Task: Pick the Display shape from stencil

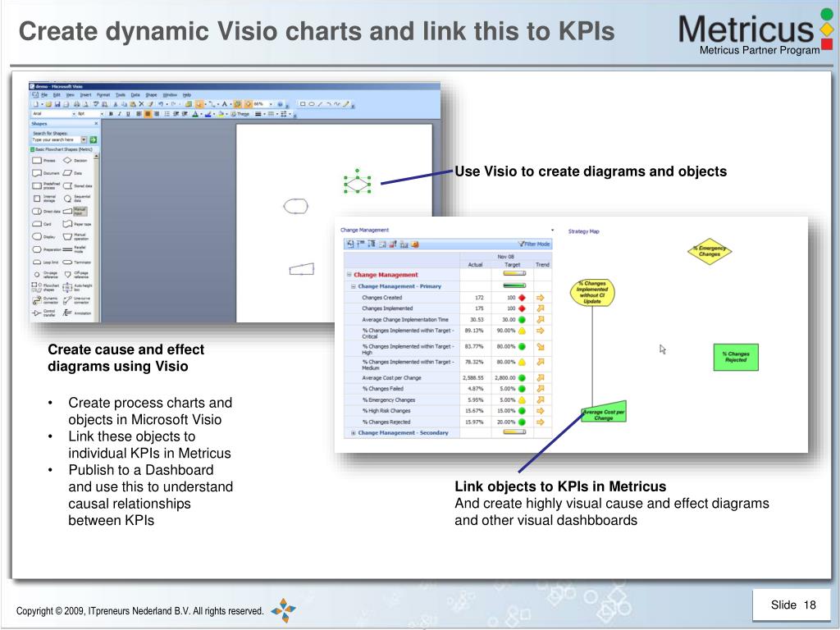Action: (x=43, y=237)
